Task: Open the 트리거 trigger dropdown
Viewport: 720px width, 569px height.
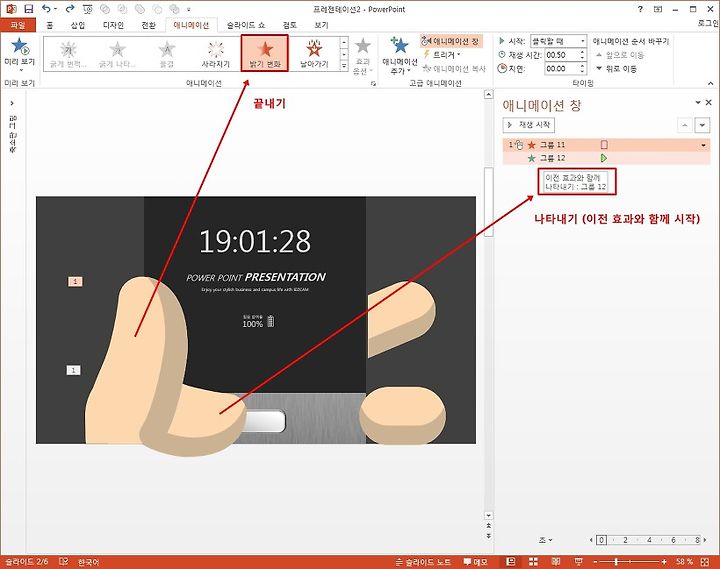Action: tap(442, 55)
